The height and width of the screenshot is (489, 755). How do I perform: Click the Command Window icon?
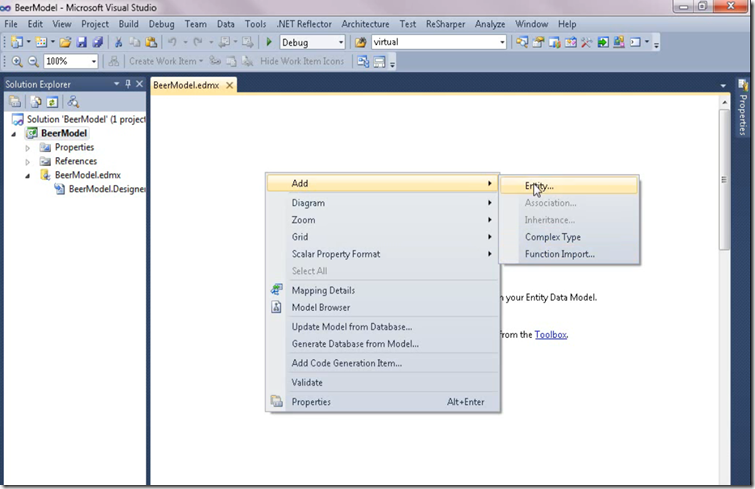tap(636, 42)
